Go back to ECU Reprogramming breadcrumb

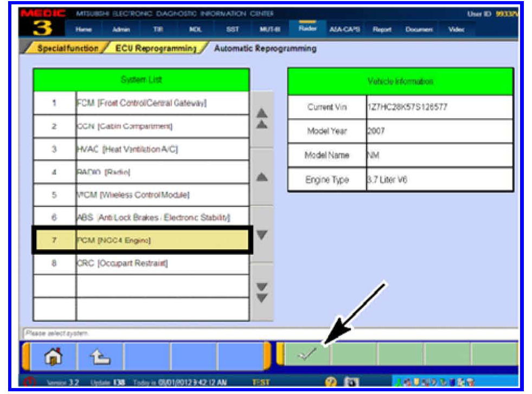[155, 48]
